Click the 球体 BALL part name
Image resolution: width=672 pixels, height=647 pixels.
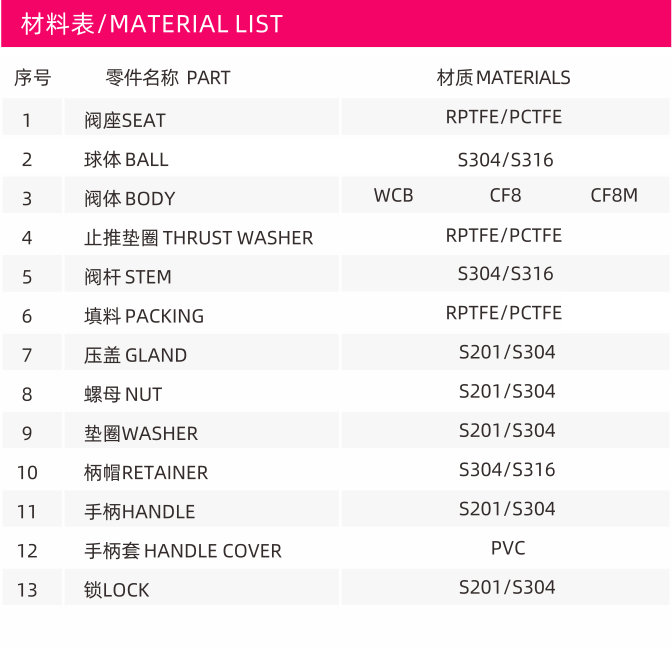(x=126, y=160)
